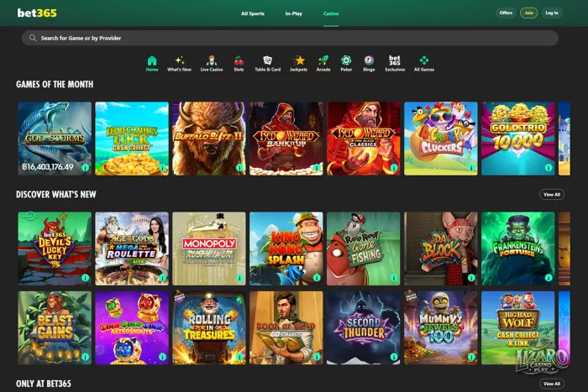Show info for Rapid Randy Gone Fishing
Image resolution: width=588 pixels, height=392 pixels.
tap(394, 278)
